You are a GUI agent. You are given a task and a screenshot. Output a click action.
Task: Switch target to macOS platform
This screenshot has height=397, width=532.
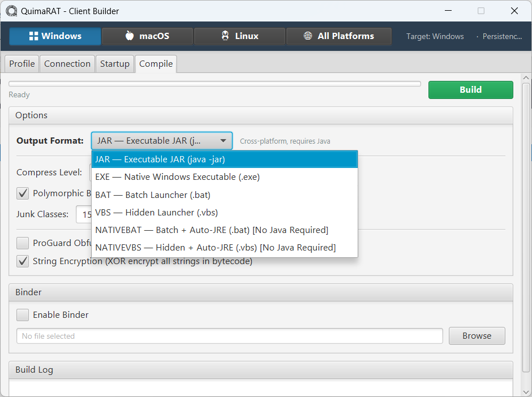147,36
